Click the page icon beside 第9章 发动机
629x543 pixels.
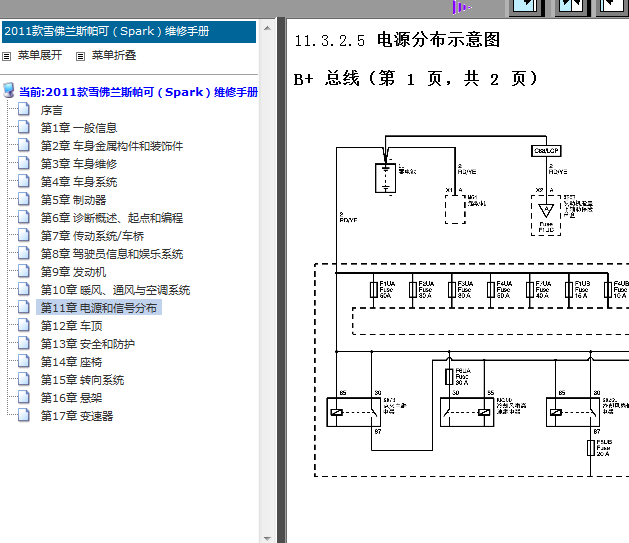[24, 271]
